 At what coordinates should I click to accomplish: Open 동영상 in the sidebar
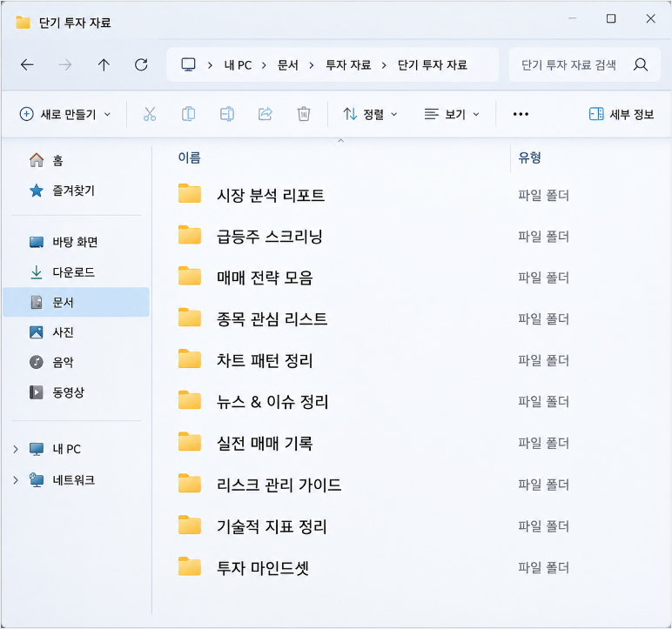coord(57,392)
